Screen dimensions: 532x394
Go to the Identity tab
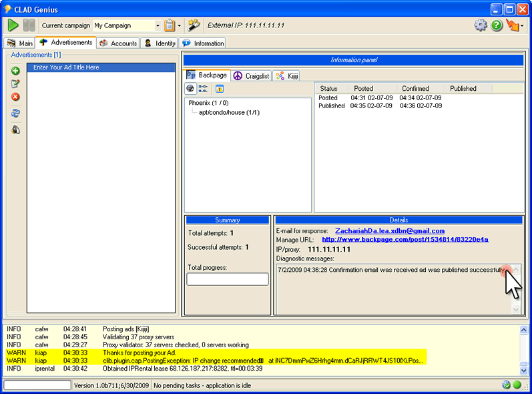160,43
